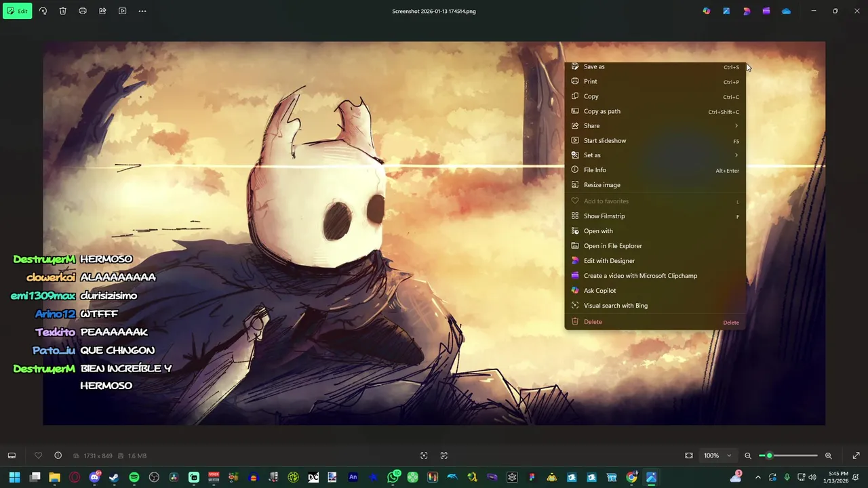The height and width of the screenshot is (488, 868).
Task: Choose Resize image menu entry
Action: [655, 185]
